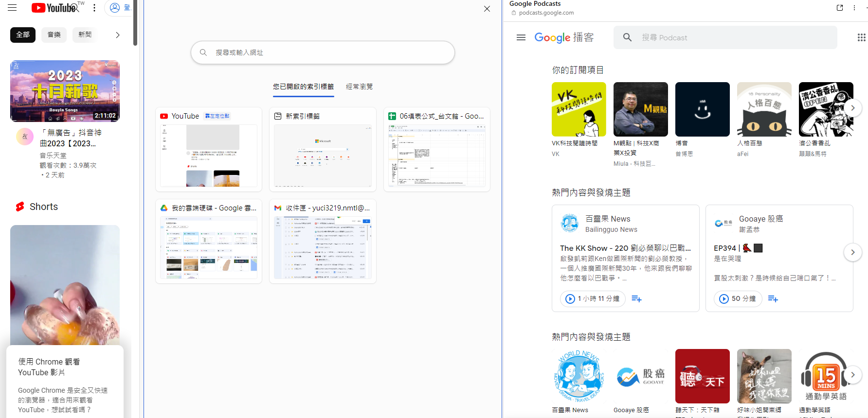The image size is (868, 418).
Task: Add EP394 episode to queue
Action: coord(773,298)
